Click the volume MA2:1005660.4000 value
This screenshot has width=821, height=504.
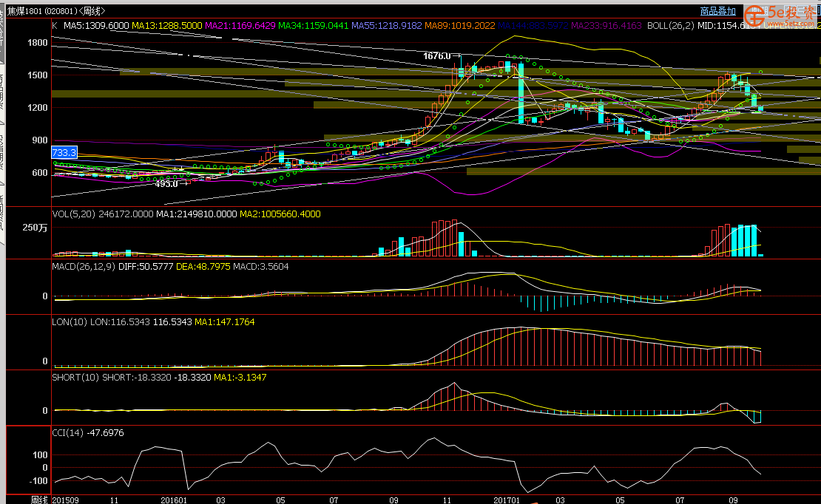[x=280, y=214]
